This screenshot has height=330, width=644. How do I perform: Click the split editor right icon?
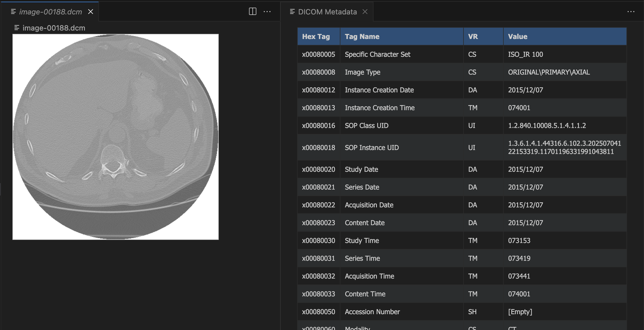(x=252, y=12)
